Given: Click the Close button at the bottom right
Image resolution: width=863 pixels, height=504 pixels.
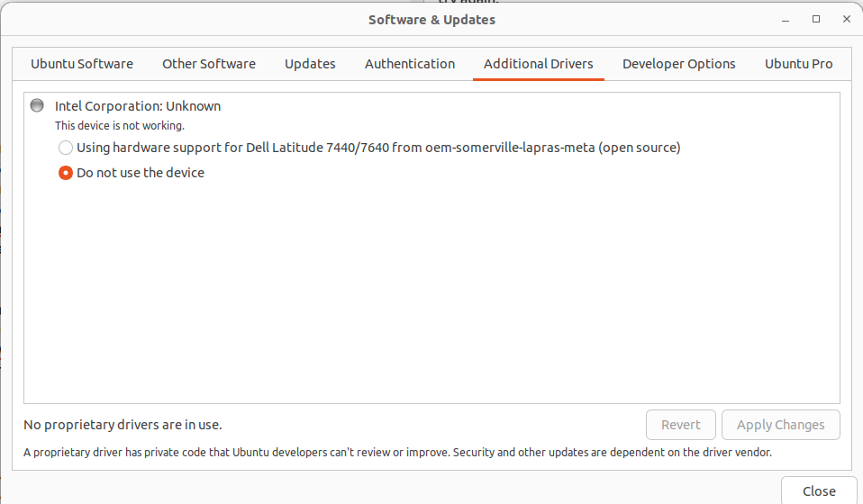Looking at the screenshot, I should click(x=819, y=491).
